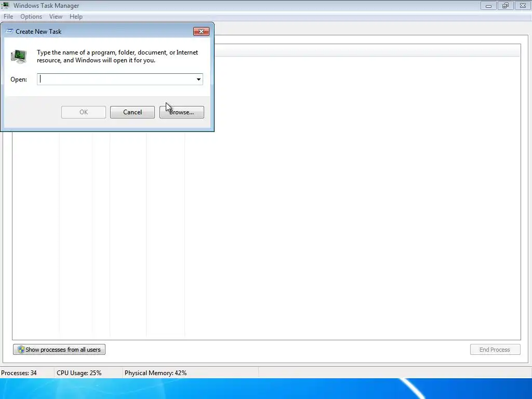Click the Task Manager title bar icon
This screenshot has width=532, height=399.
5,5
